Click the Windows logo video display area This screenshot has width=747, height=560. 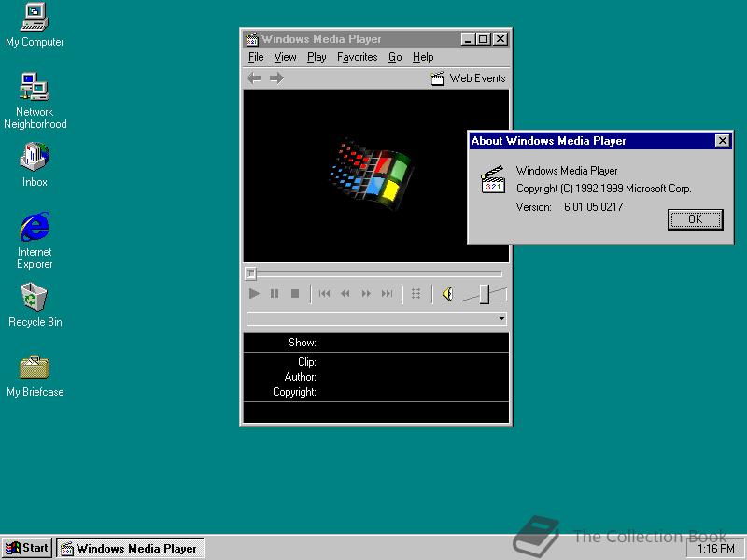tap(376, 175)
